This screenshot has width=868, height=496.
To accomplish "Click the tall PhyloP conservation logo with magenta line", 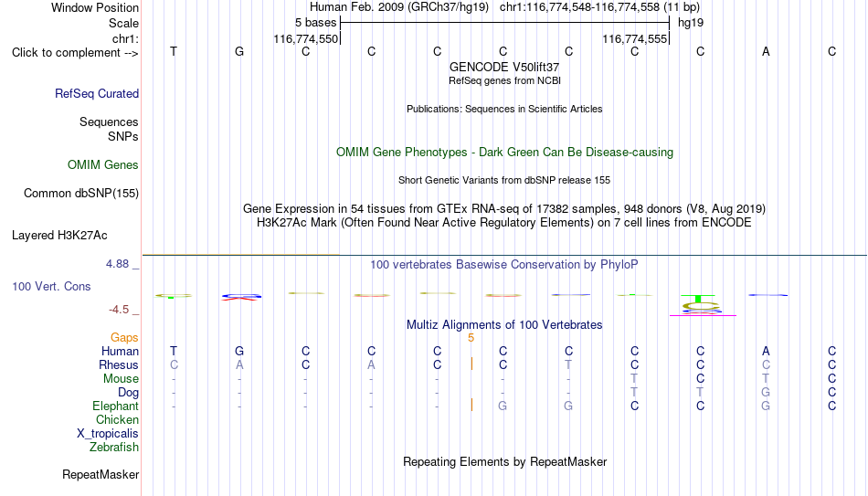I will point(702,305).
